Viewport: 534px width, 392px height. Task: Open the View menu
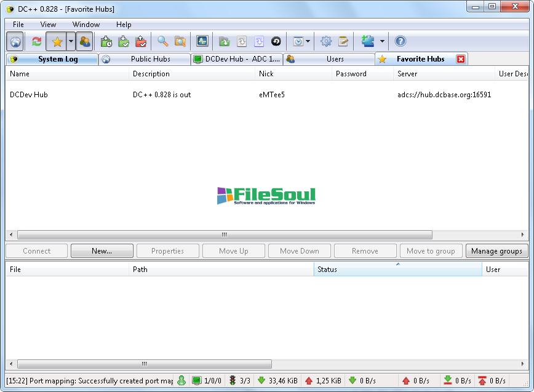point(48,25)
